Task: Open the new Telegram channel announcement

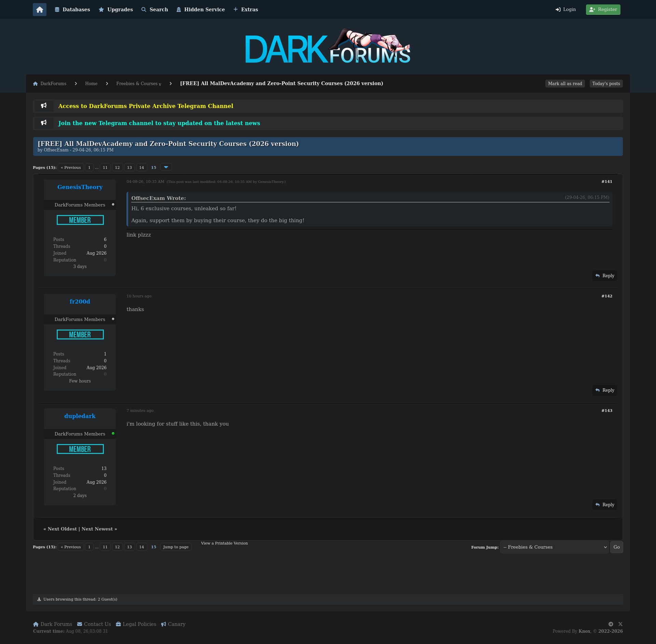Action: tap(159, 123)
